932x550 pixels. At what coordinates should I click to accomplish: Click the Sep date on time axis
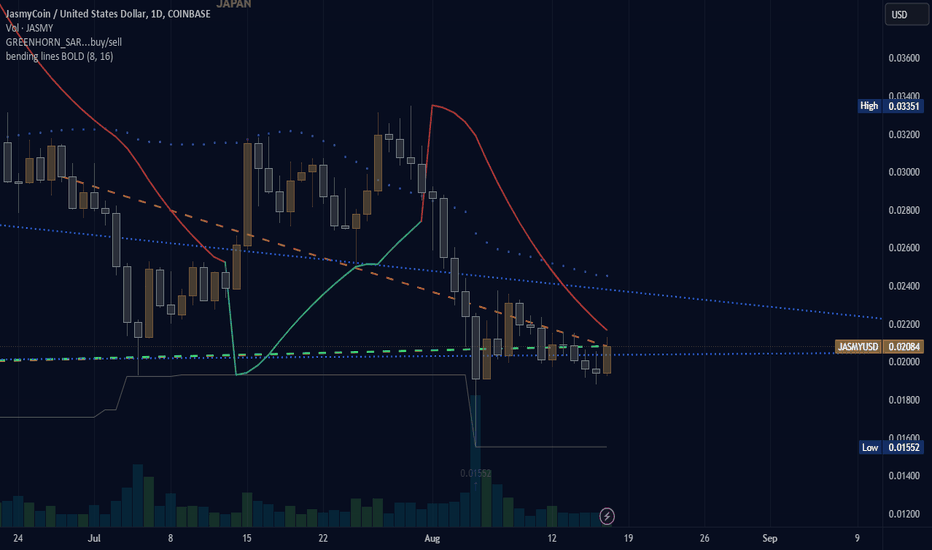770,538
